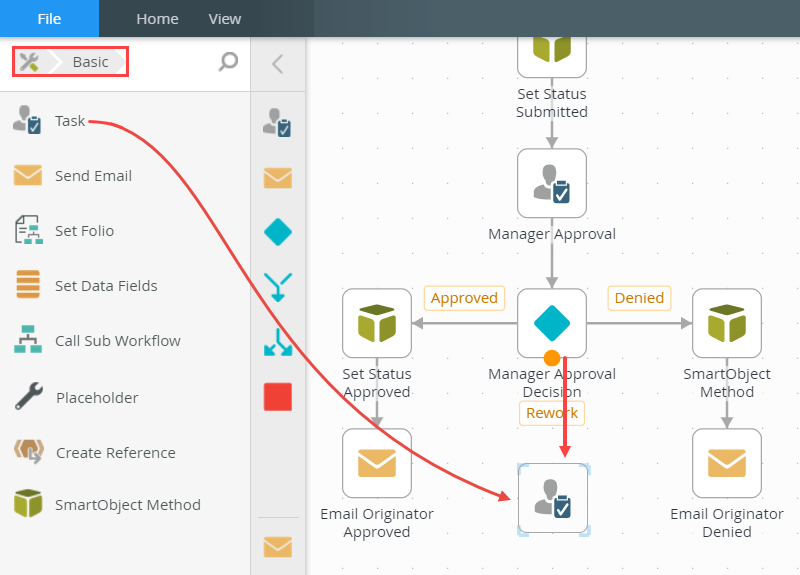Click the Task icon in favorites strip
The height and width of the screenshot is (575, 800).
pos(278,122)
